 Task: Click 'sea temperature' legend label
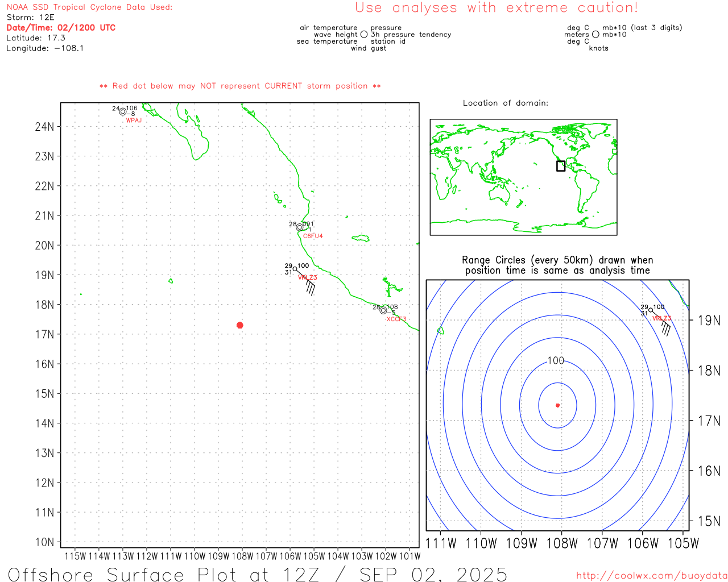pos(327,41)
